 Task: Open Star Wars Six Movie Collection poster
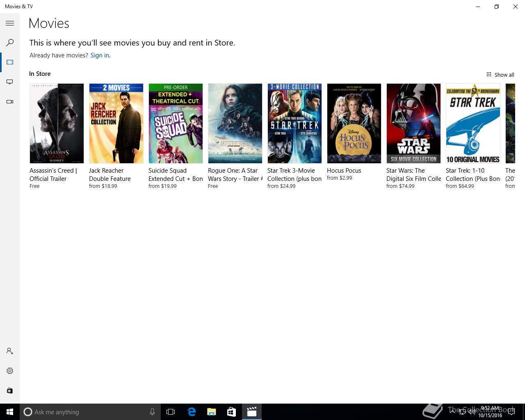(x=413, y=123)
